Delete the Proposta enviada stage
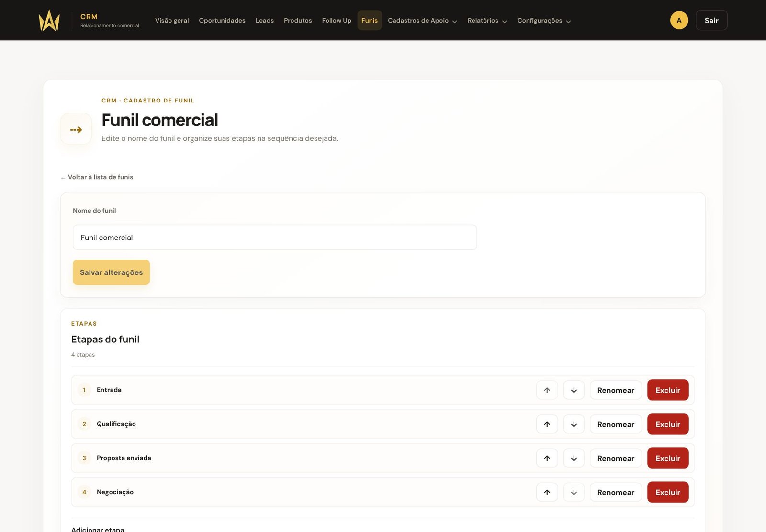Image resolution: width=766 pixels, height=532 pixels. [668, 458]
